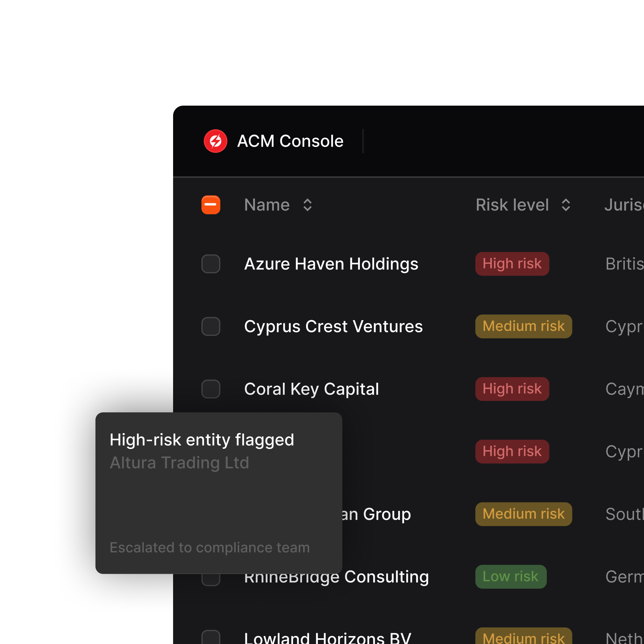Image resolution: width=644 pixels, height=644 pixels.
Task: Click the green Low risk badge
Action: click(511, 576)
